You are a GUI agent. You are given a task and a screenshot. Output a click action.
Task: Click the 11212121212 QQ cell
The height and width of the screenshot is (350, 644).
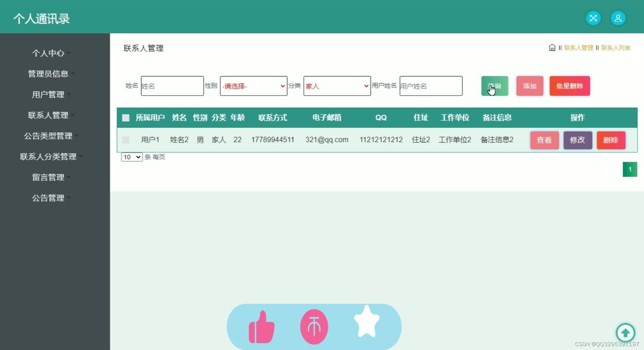pos(381,140)
